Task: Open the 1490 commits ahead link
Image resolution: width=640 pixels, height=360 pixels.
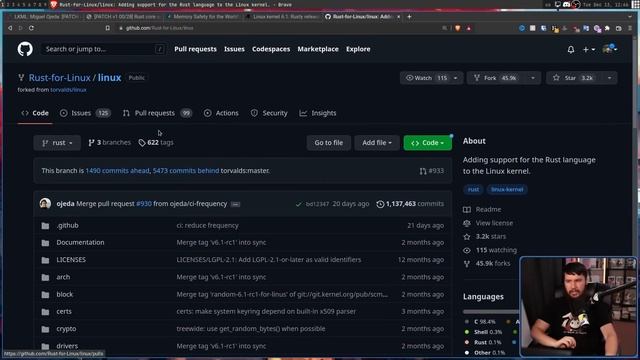Action: [x=117, y=171]
